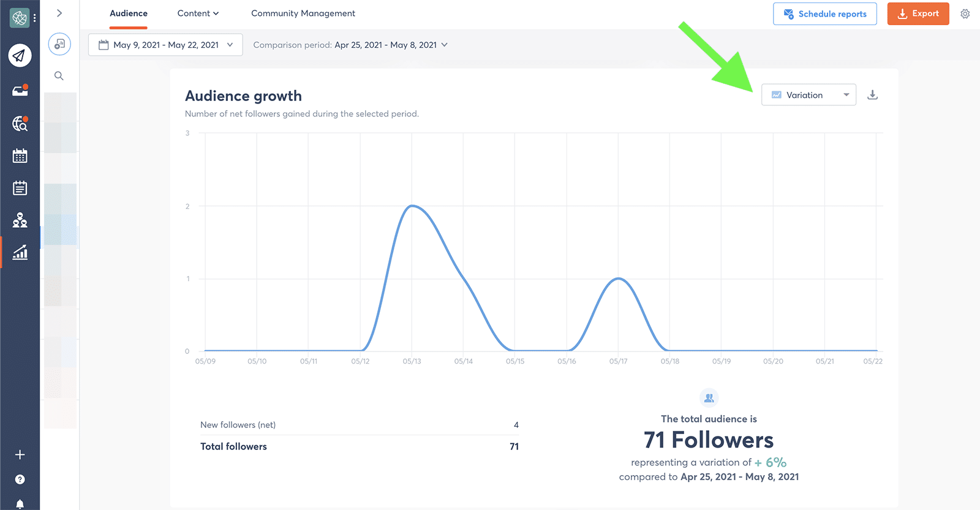Select the Planner calendar icon in the sidebar
The width and height of the screenshot is (980, 510).
pos(20,156)
